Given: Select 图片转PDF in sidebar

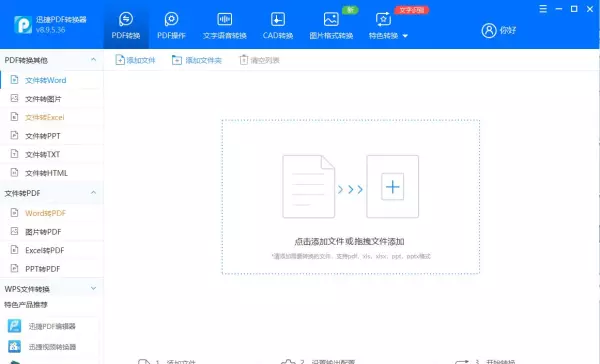Looking at the screenshot, I should (x=52, y=232).
